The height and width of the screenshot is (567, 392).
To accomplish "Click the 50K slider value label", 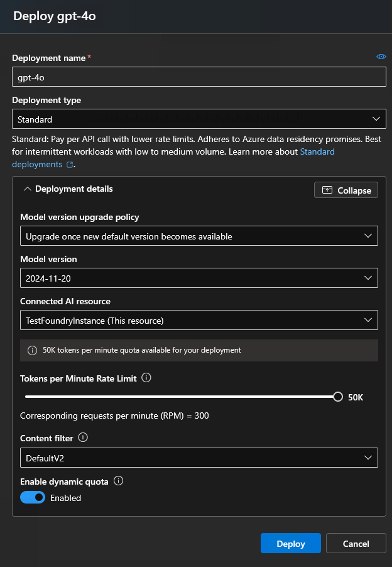I will [x=356, y=397].
